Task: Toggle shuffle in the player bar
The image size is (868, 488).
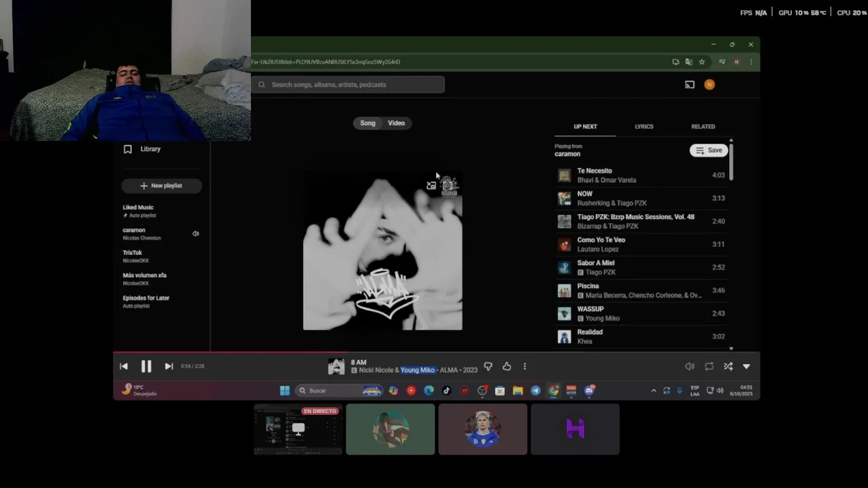Action: [x=728, y=367]
